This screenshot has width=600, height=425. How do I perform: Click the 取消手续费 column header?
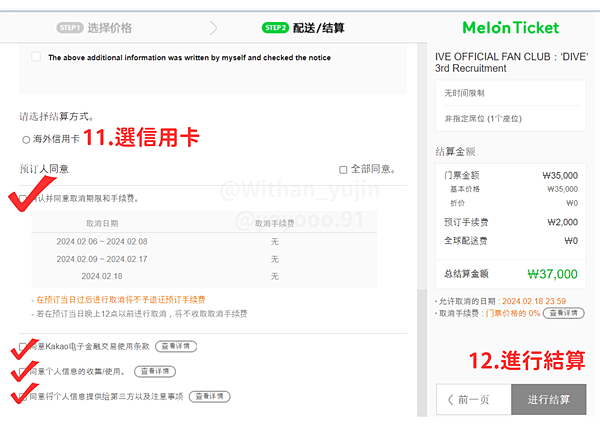pyautogui.click(x=274, y=223)
